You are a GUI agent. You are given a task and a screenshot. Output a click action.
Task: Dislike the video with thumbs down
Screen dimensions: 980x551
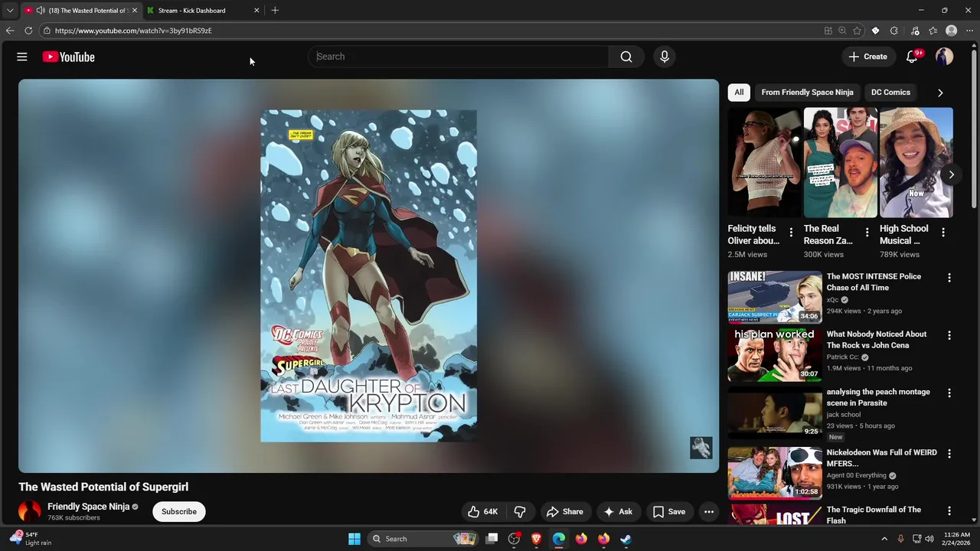(520, 511)
